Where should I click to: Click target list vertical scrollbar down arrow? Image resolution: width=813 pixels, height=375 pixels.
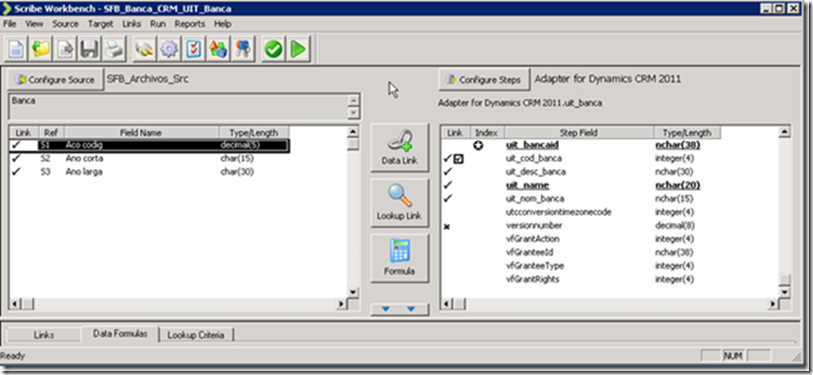tap(785, 293)
